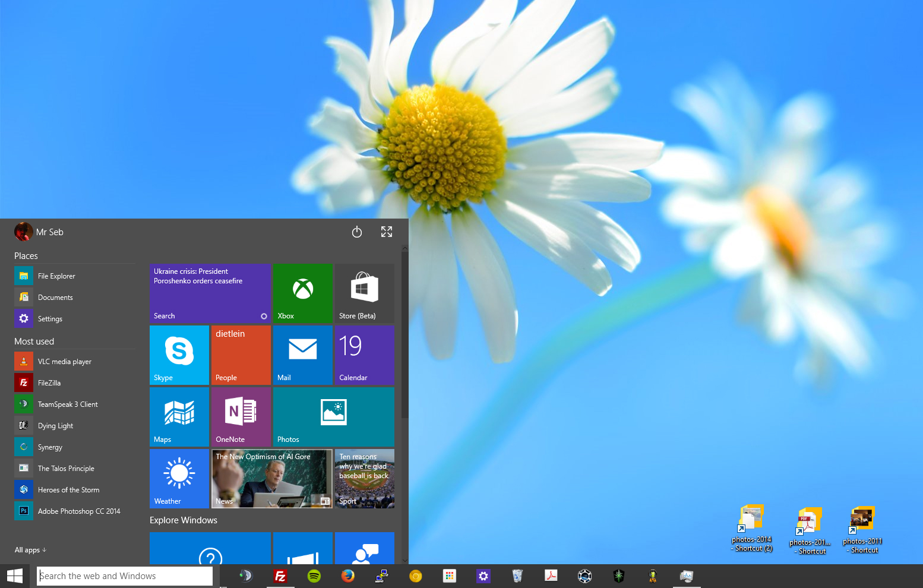Open the Calendar tile showing 19
The image size is (923, 588).
tap(364, 355)
